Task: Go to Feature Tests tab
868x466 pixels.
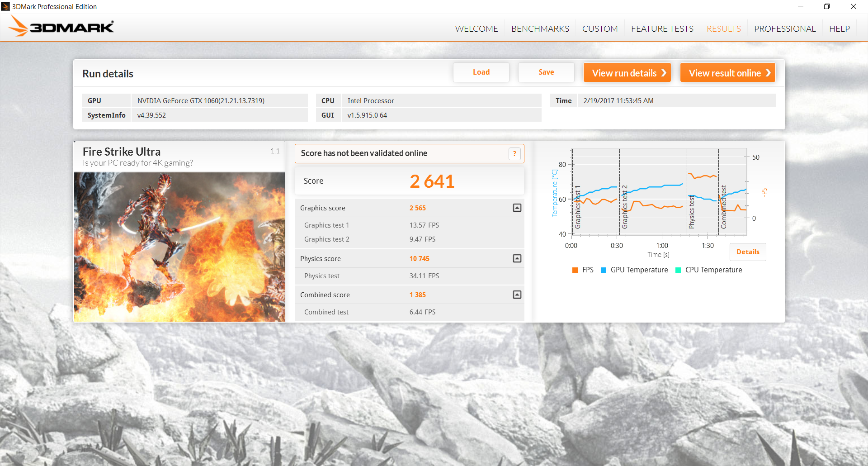Action: coord(662,29)
